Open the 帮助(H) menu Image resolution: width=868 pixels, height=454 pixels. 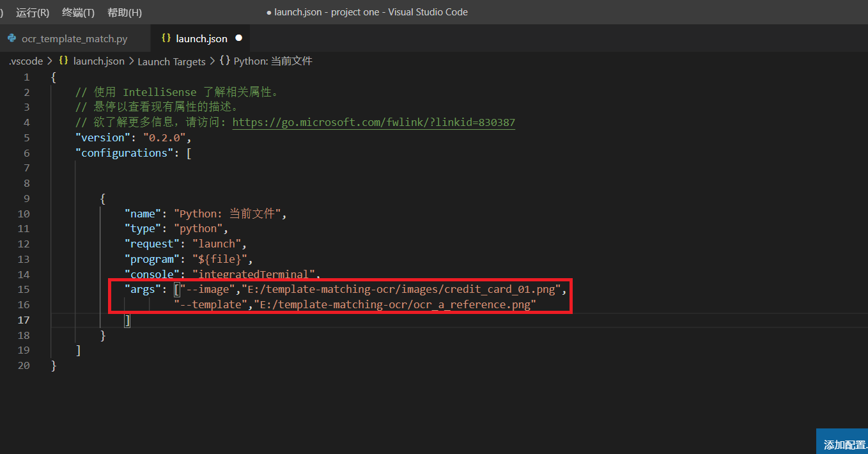tap(124, 12)
